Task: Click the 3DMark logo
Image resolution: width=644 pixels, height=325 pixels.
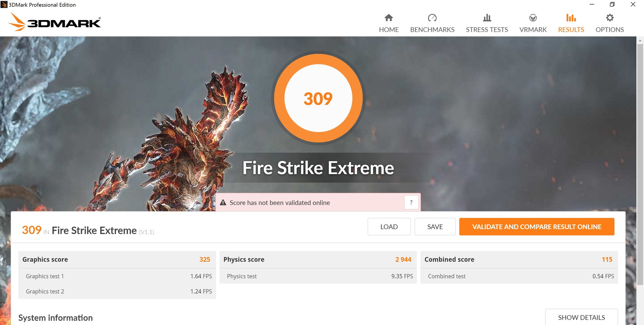Action: click(x=54, y=22)
